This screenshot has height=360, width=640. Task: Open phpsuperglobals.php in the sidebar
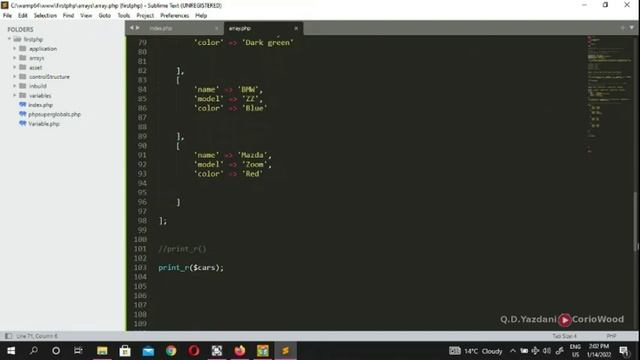[54, 114]
